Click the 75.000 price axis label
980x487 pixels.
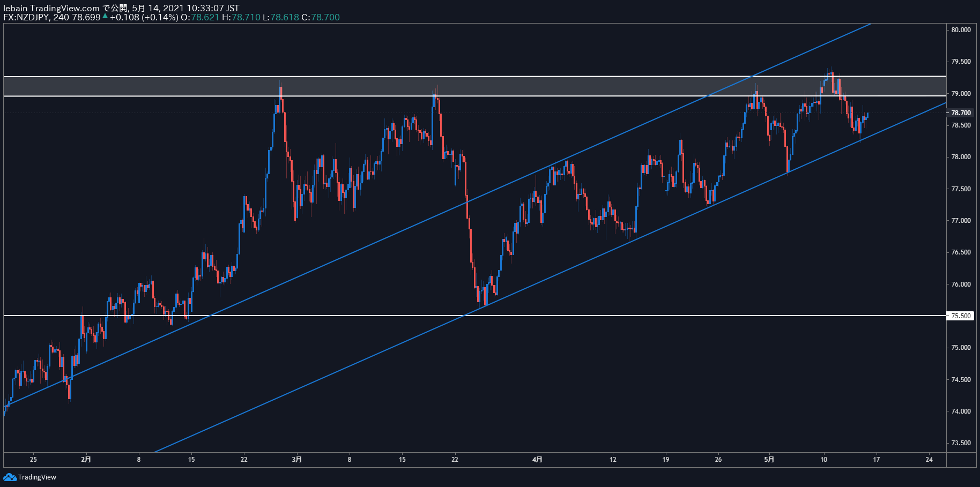[961, 348]
